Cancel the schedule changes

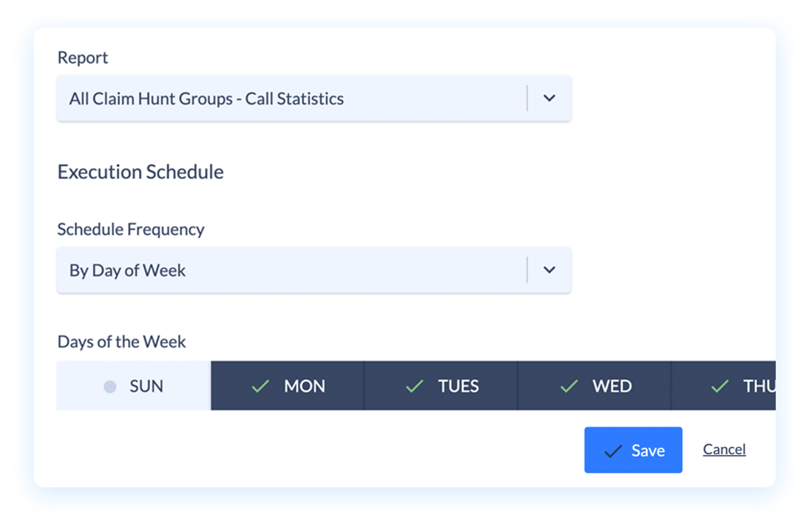pos(723,449)
